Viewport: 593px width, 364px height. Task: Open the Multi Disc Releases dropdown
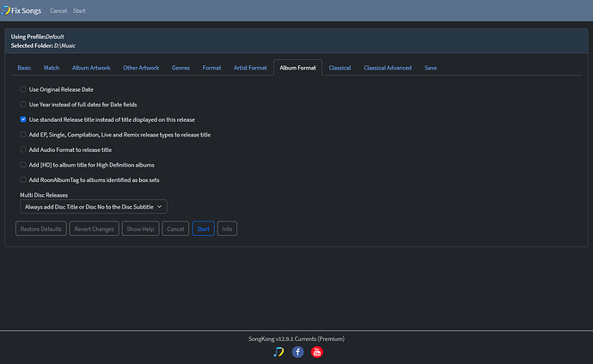coord(94,207)
